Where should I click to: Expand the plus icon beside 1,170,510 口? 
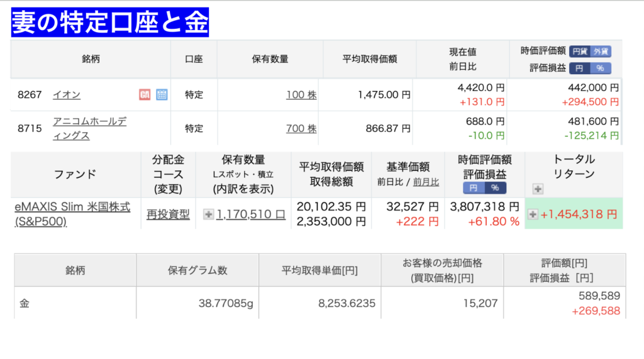tap(208, 214)
